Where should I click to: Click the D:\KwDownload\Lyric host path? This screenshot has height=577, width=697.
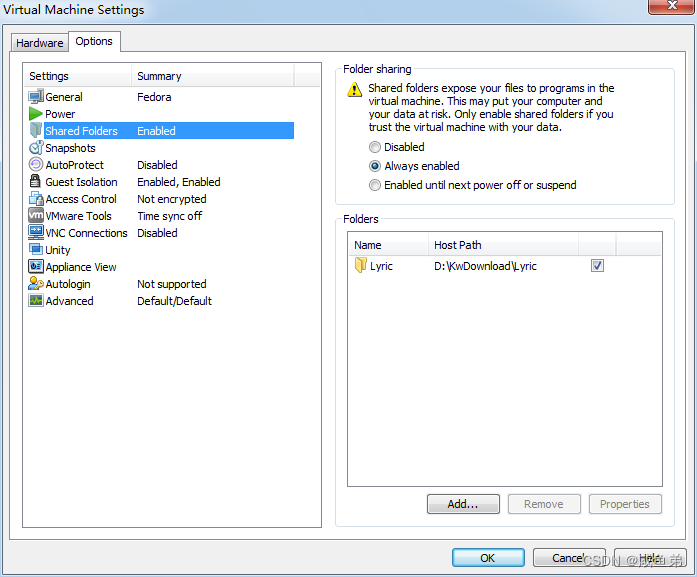click(x=485, y=266)
